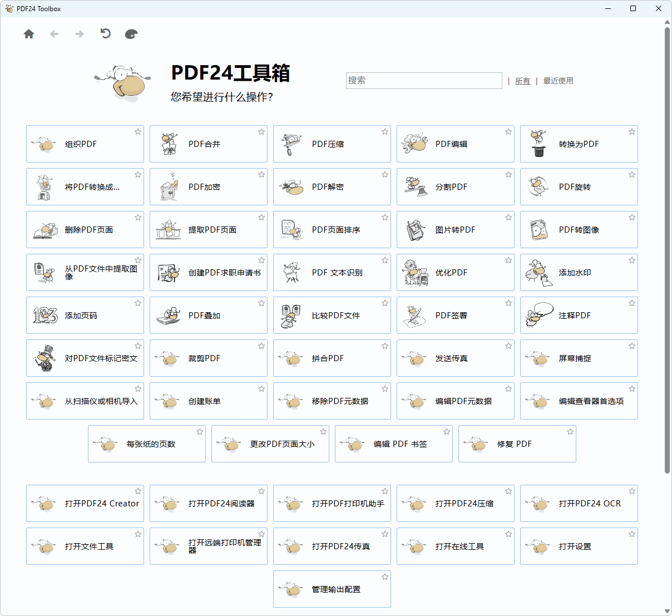Go forward with the right arrow
672x616 pixels.
point(80,34)
